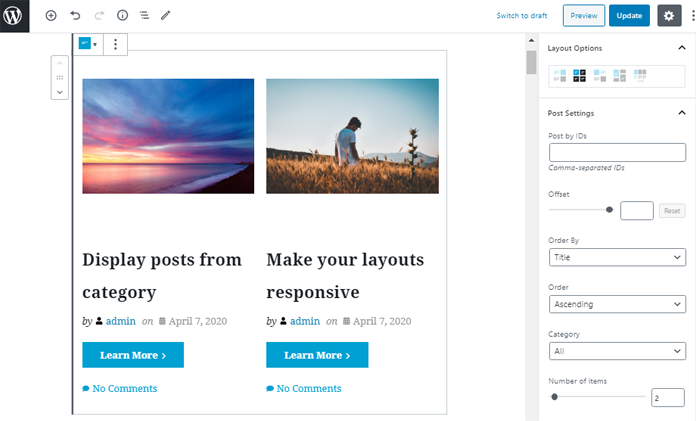Click the WordPress logo to exit editor

click(x=14, y=16)
